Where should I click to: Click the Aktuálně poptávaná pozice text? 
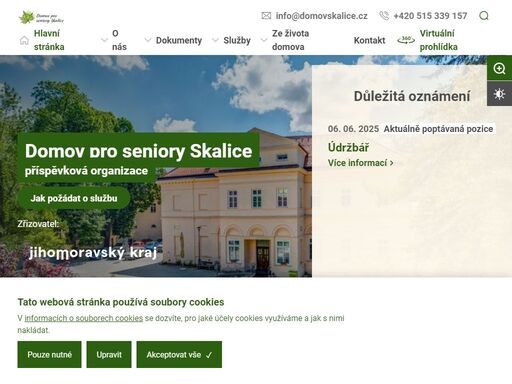pyautogui.click(x=438, y=129)
